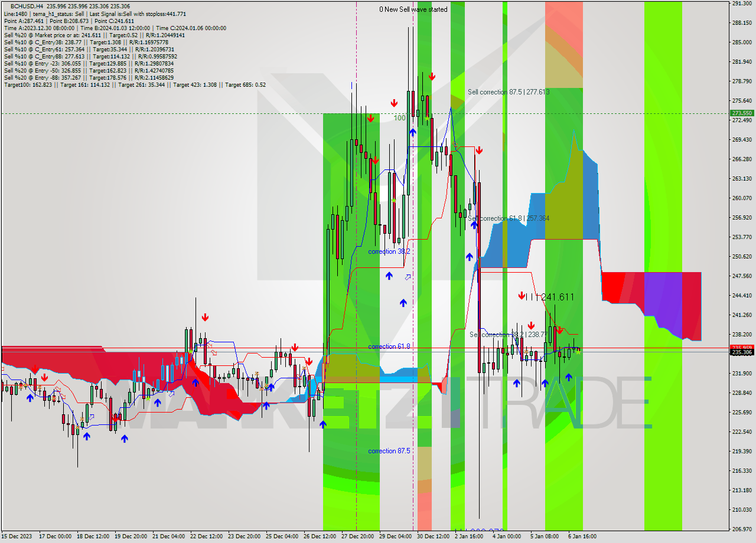756x543 pixels.
Task: Click the 278.790 price axis value
Action: pos(742,81)
